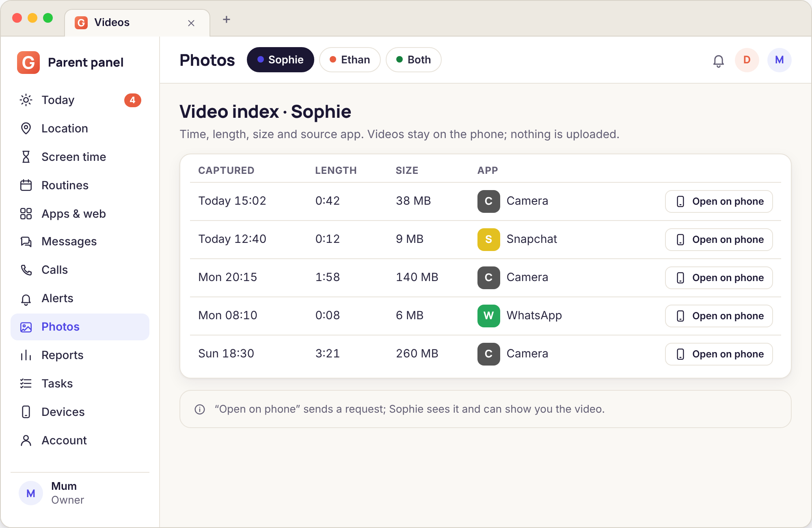Image resolution: width=812 pixels, height=528 pixels.
Task: Open the Today 15:02 video on phone
Action: coord(719,201)
